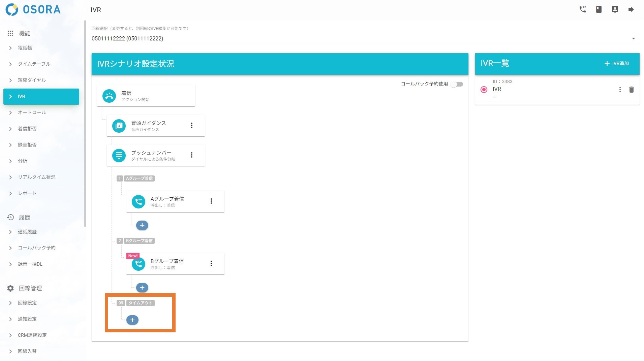Screen dimensions: 644x361
Task: Click plus button under タイムアウト branch
Action: click(x=132, y=320)
